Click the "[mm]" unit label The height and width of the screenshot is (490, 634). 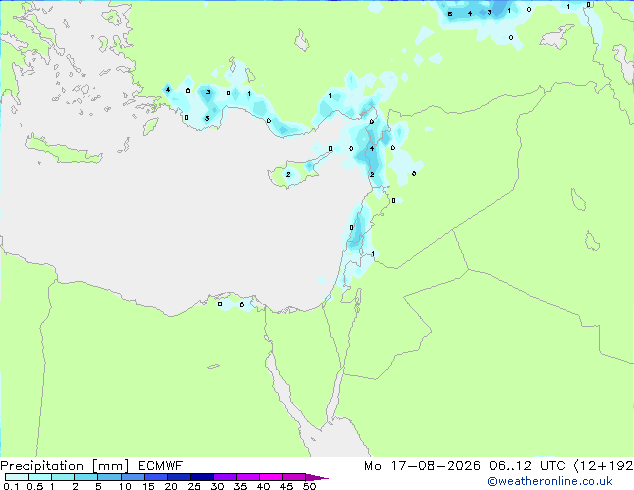[110, 466]
